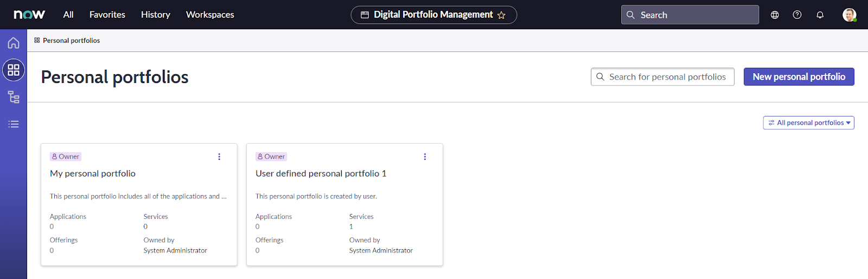
Task: Open more options on My personal portfolio card
Action: (x=219, y=157)
